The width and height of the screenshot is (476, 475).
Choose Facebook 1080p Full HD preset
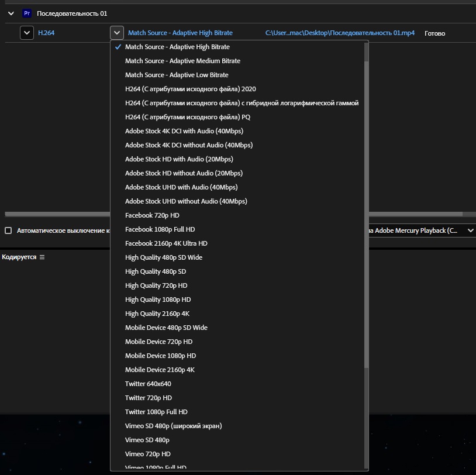point(160,229)
